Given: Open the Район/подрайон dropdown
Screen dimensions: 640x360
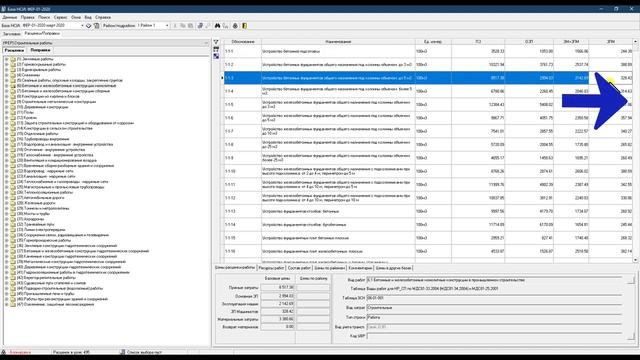Looking at the screenshot, I should (167, 26).
